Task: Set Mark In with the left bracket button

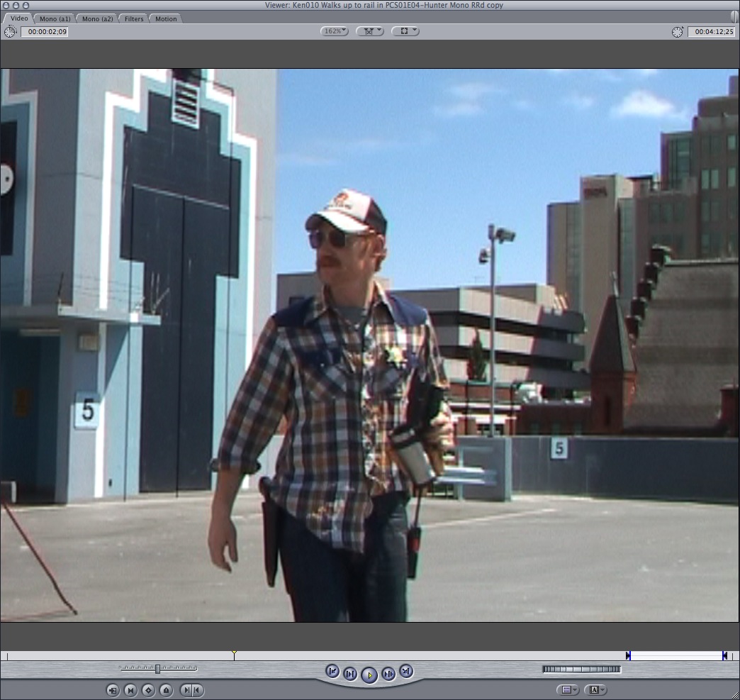Action: (x=186, y=689)
